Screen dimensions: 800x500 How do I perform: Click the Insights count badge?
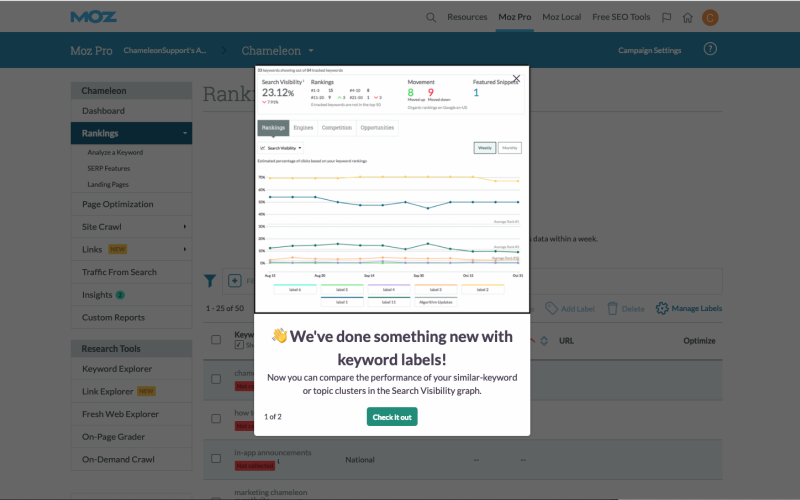tap(120, 295)
